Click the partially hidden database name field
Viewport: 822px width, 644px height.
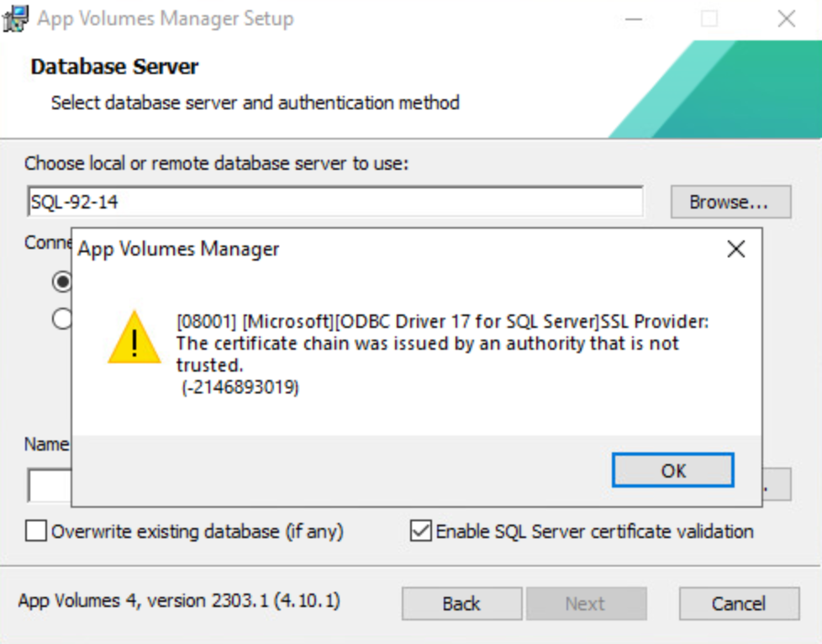[49, 485]
